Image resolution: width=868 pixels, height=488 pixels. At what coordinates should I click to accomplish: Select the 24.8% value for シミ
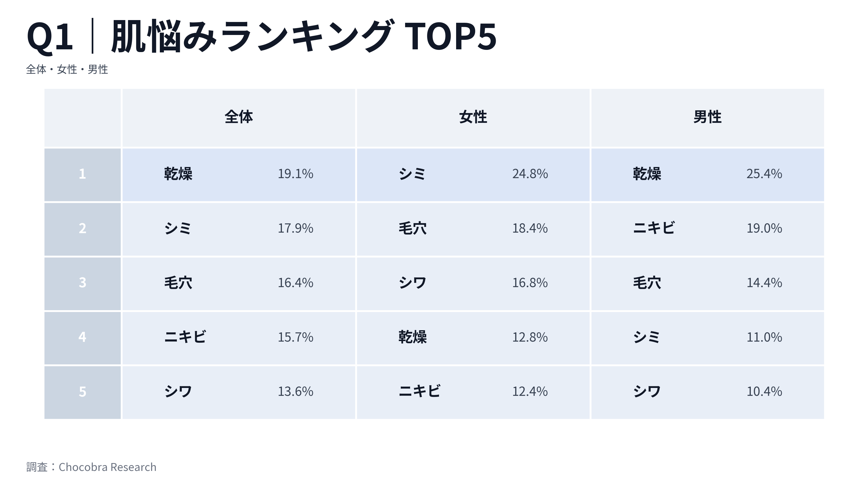(530, 174)
